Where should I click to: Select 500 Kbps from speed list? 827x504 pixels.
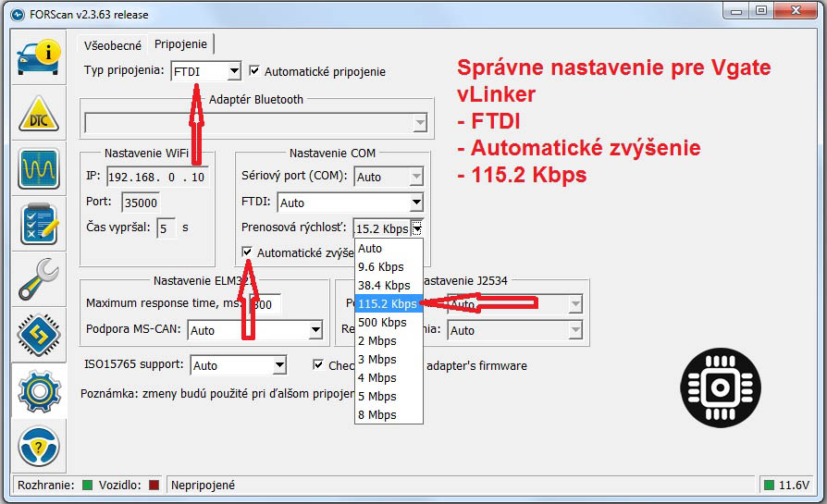[389, 322]
